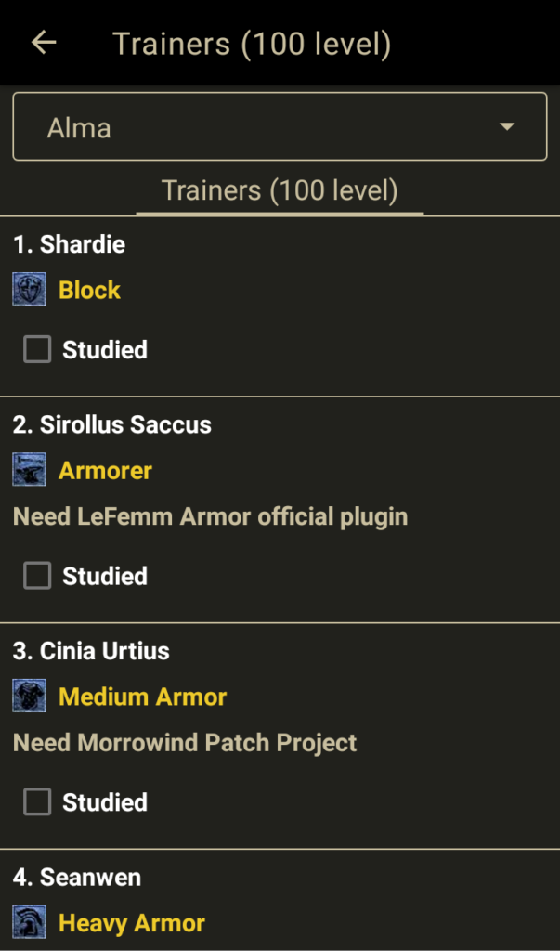Screen dimensions: 560x951
Task: Open the Alma location dropdown
Action: click(279, 127)
